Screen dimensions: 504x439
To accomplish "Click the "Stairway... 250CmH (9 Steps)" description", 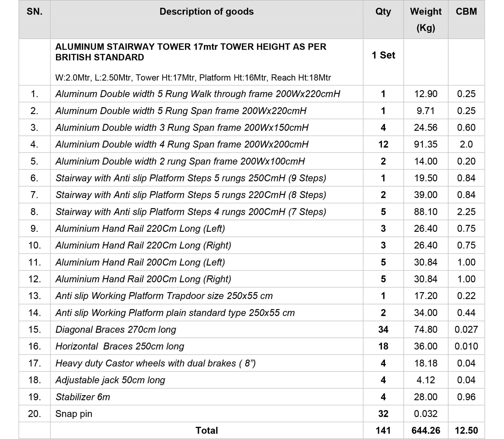I will 191,178.
